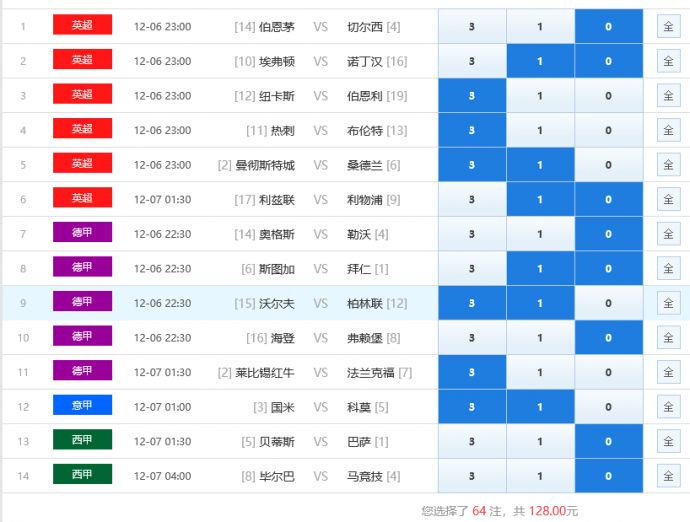Open the 法兰克福 team link
Screen dimensions: 690x522
coord(370,372)
